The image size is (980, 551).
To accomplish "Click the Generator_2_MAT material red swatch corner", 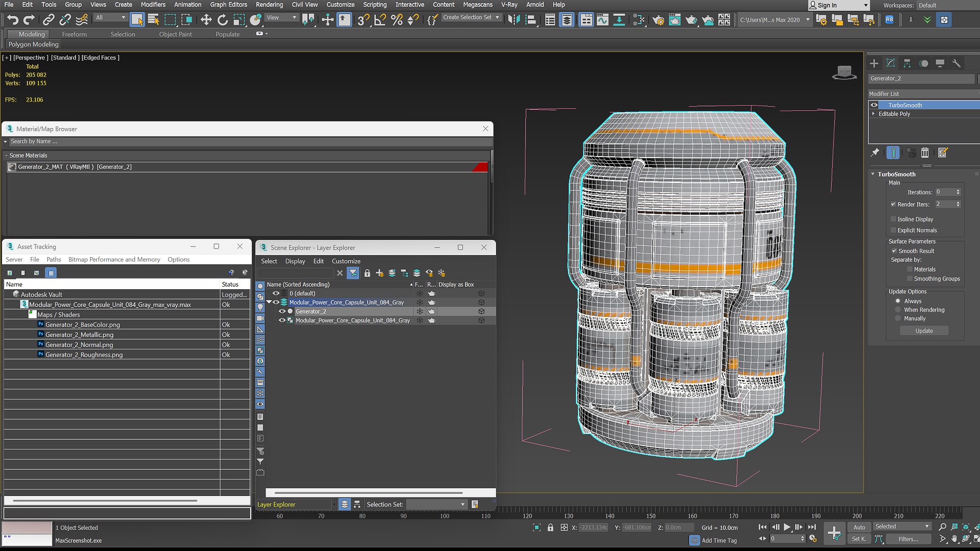I will [x=481, y=167].
